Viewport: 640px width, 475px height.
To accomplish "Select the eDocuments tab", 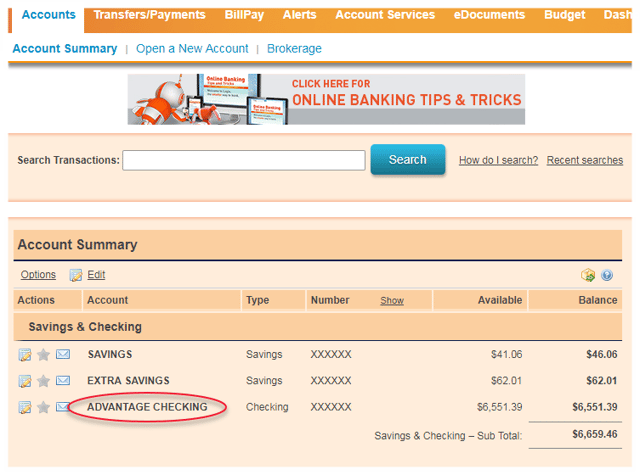I will tap(489, 15).
